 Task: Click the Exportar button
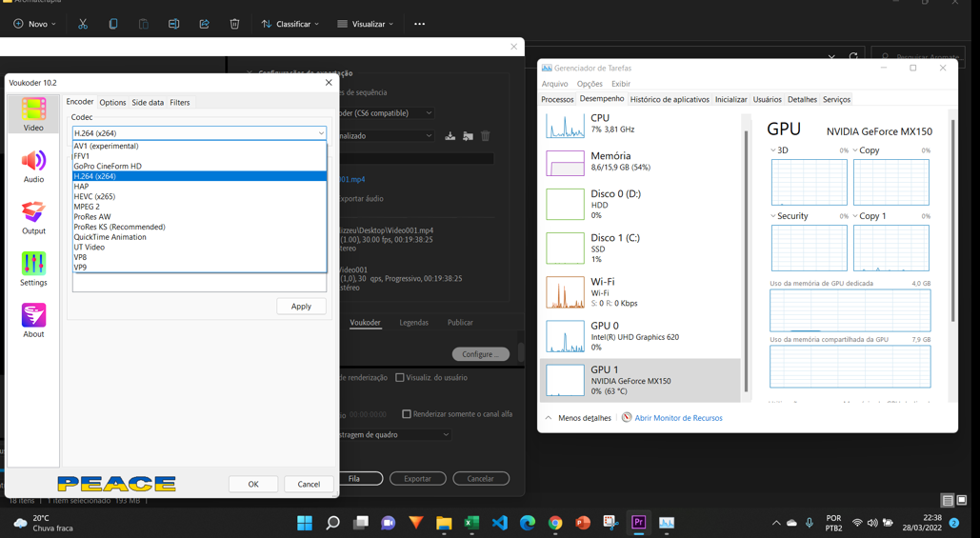click(417, 479)
